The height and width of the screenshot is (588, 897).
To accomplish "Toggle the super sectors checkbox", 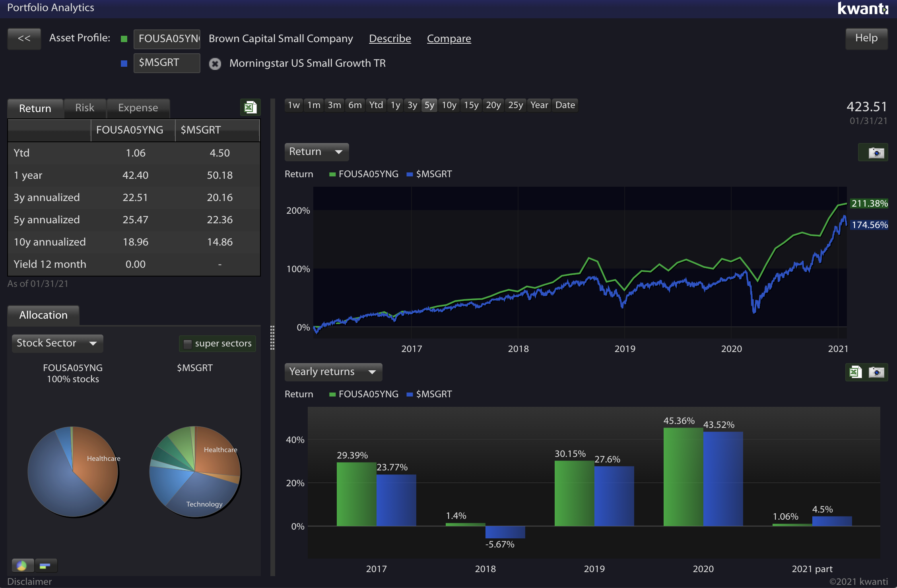I will tap(187, 344).
